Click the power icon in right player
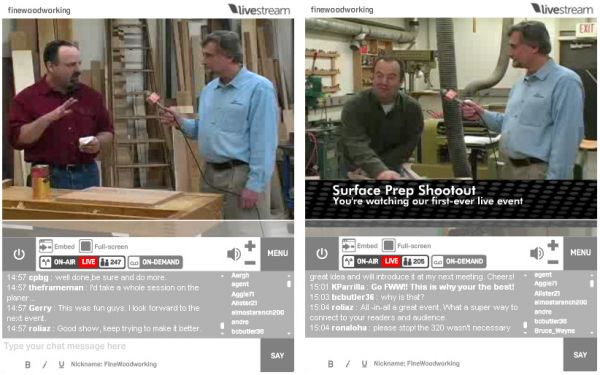The image size is (600, 375). coord(322,253)
